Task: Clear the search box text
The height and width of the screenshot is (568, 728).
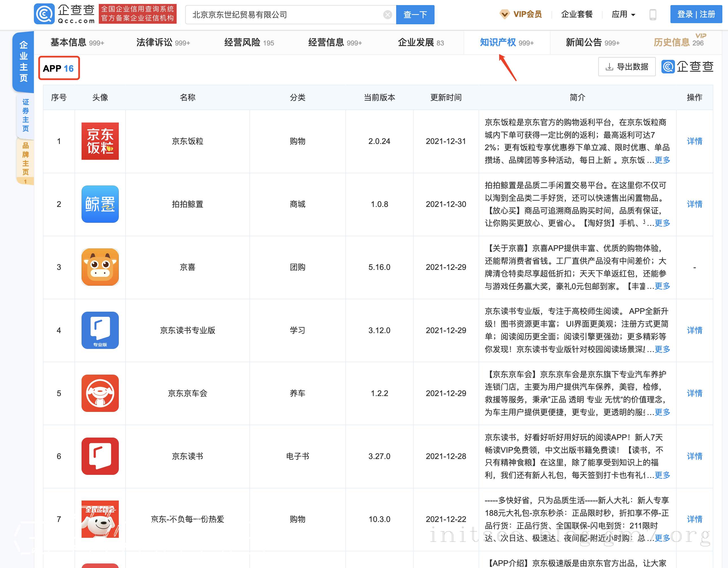Action: (x=387, y=15)
